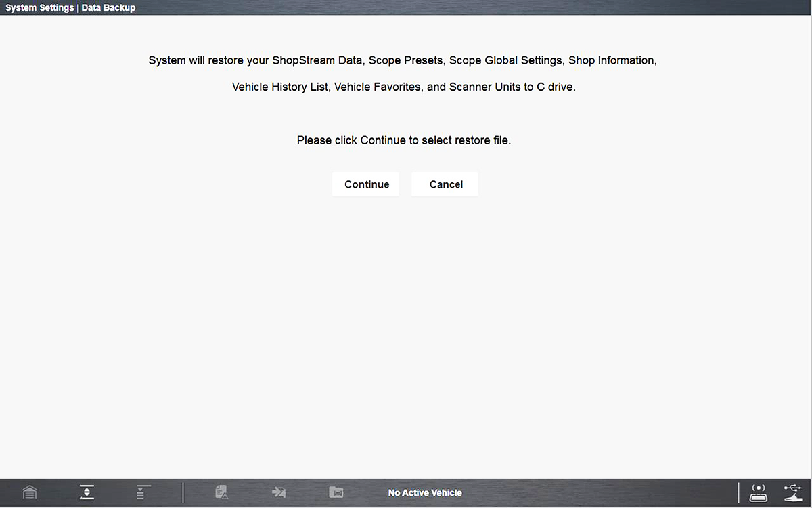This screenshot has width=812, height=508.
Task: Click the 'System will restore your ShopStream Data' line
Action: pyautogui.click(x=403, y=60)
